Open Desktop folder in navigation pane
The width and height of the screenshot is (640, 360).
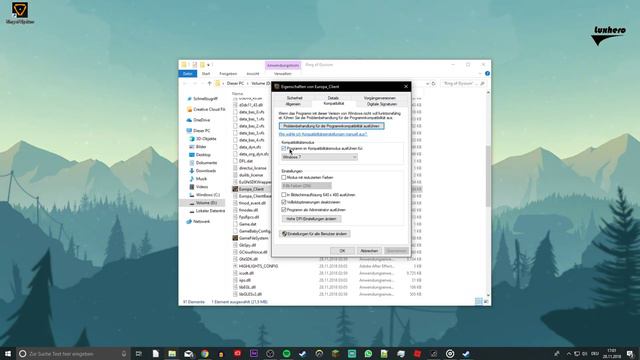[200, 155]
